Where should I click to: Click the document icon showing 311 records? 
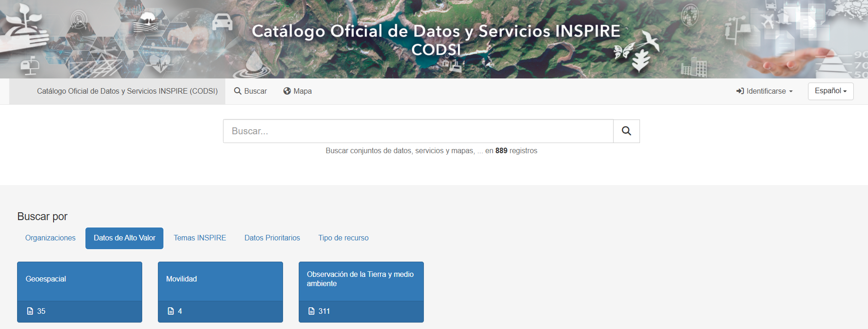312,311
